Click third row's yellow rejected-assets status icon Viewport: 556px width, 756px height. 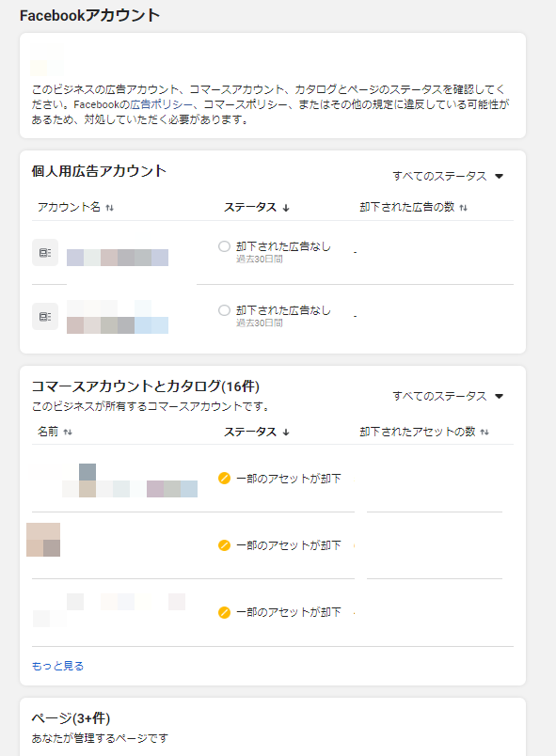tap(224, 612)
